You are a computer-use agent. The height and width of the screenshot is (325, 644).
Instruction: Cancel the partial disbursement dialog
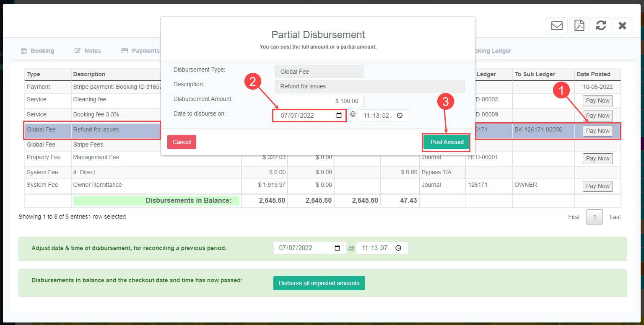(x=182, y=142)
